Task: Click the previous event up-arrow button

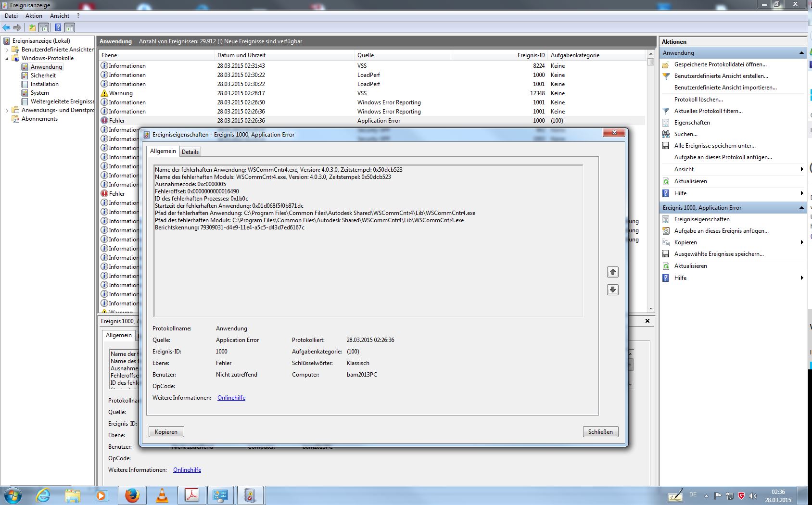Action: click(612, 272)
